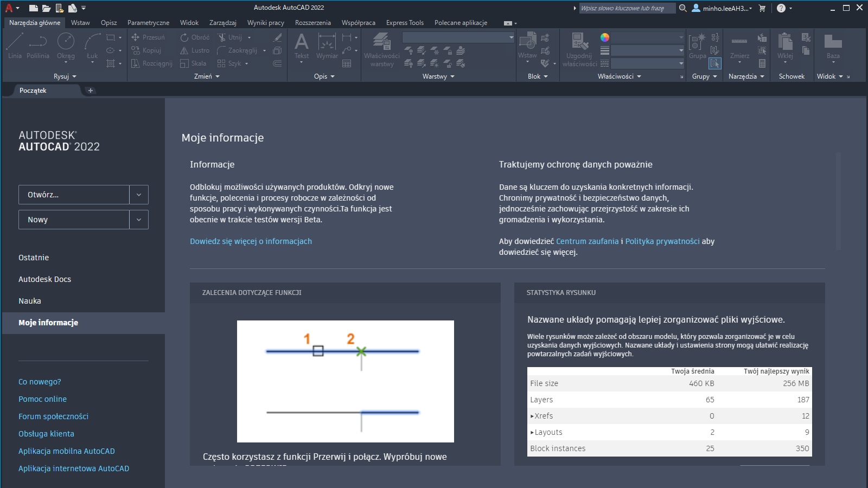The image size is (868, 488).
Task: Select the Utnij trim tool
Action: (230, 37)
